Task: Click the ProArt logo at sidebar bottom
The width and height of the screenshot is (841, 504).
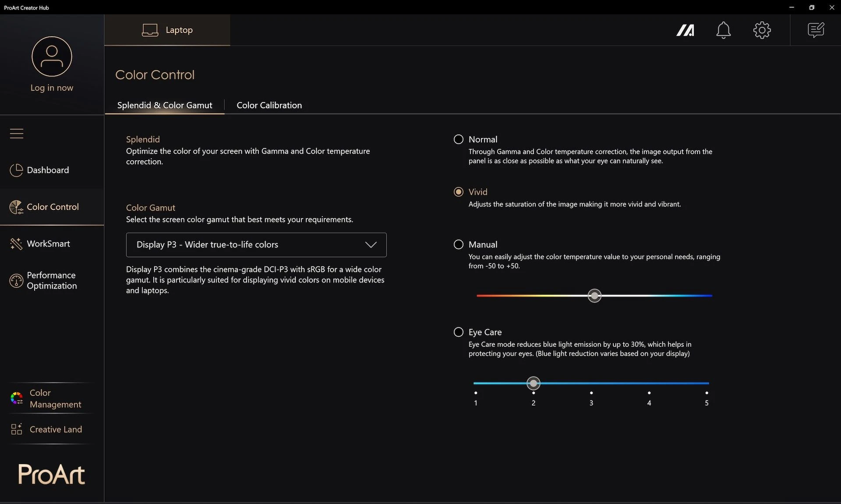Action: pyautogui.click(x=52, y=475)
